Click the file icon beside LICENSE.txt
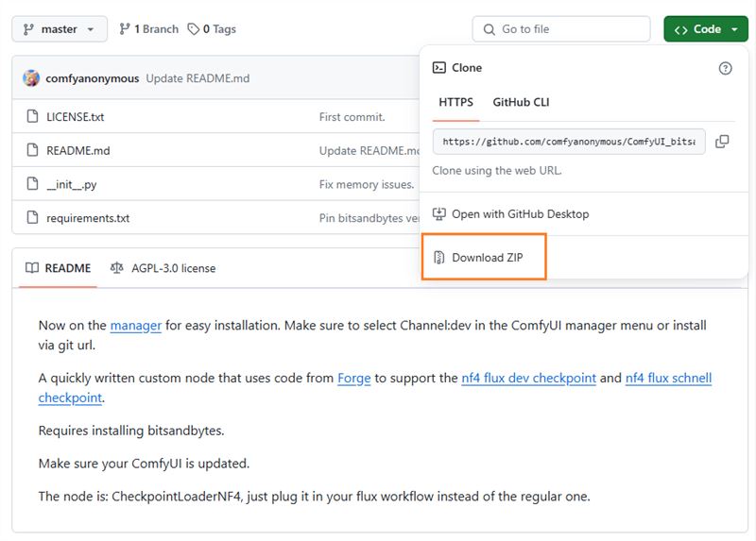 [x=32, y=116]
